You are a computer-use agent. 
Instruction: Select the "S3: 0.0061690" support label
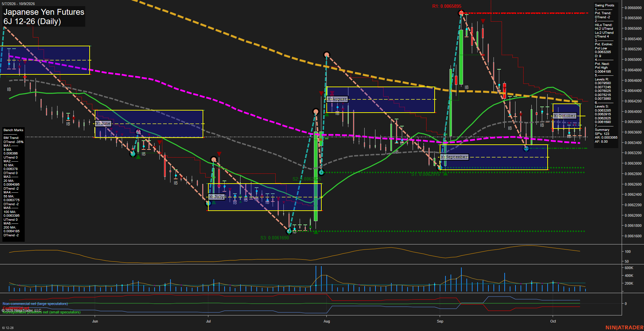coord(275,238)
